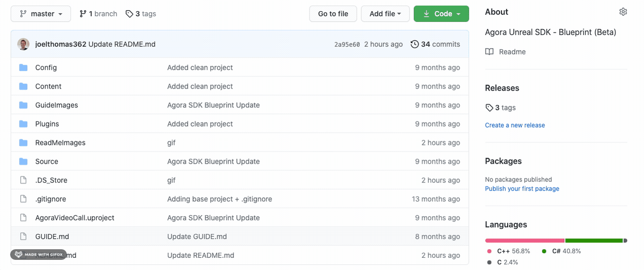Click the green C# language bar segment

[594, 241]
